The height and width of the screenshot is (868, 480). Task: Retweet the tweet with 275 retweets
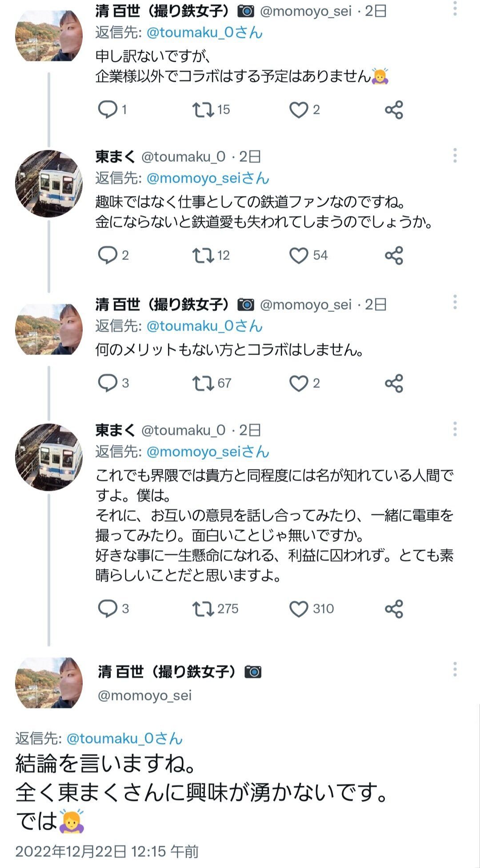tap(203, 609)
